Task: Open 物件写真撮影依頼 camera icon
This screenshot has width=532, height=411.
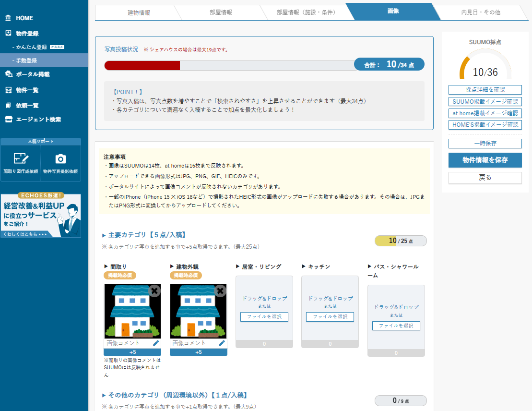Action: (60, 159)
